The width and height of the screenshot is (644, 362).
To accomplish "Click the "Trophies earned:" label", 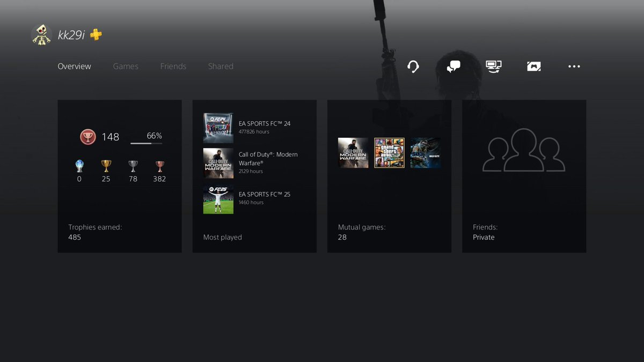I will tap(96, 227).
